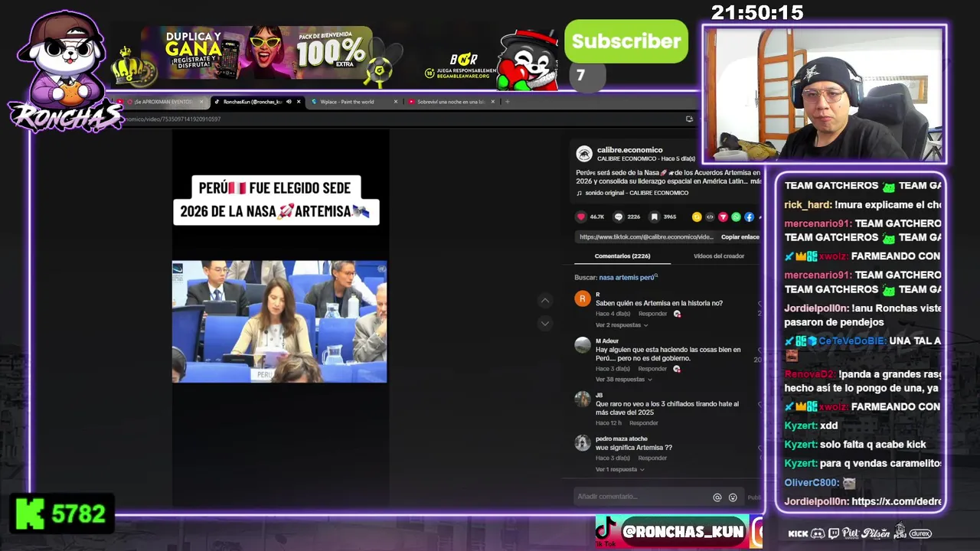Open a new browser tab with plus
This screenshot has width=980, height=551.
(507, 102)
